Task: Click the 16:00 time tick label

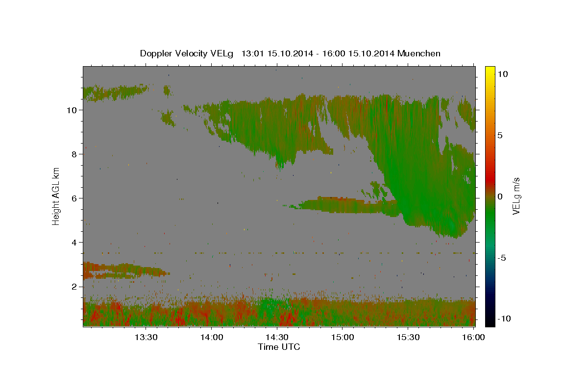Action: pos(473,337)
